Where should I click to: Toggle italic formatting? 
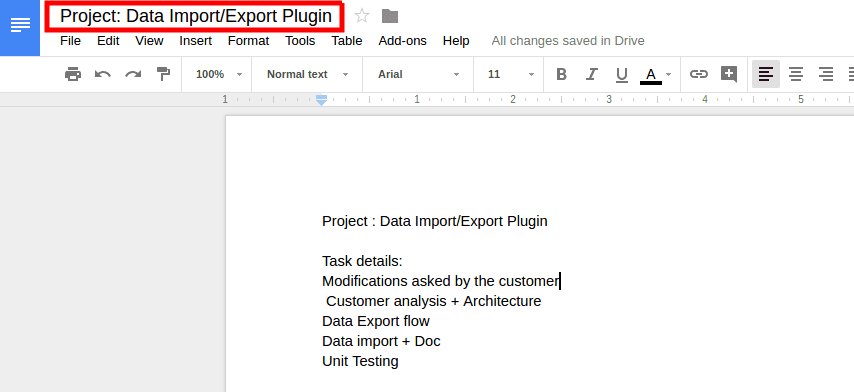click(x=591, y=74)
